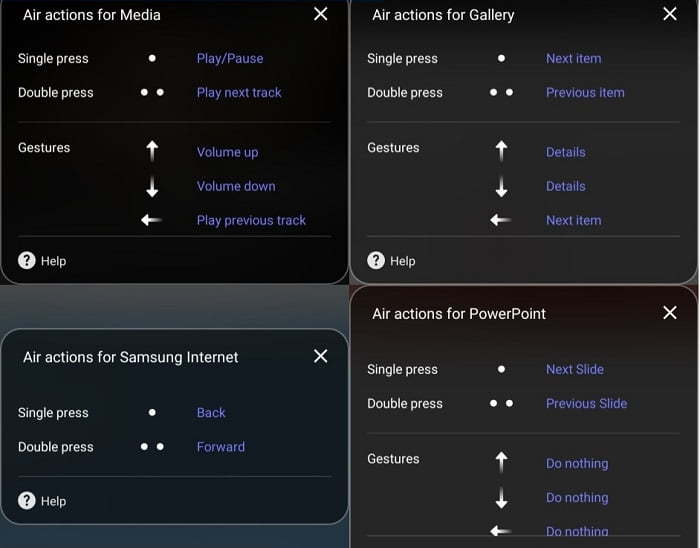700x548 pixels.
Task: Close the Air actions for Media panel
Action: coord(321,14)
